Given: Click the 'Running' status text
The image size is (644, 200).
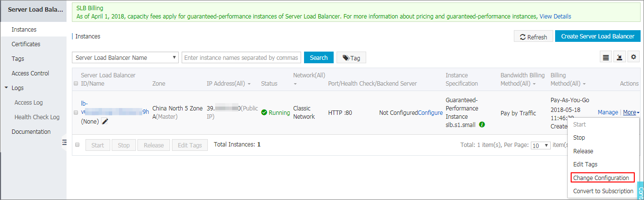Looking at the screenshot, I should point(279,113).
